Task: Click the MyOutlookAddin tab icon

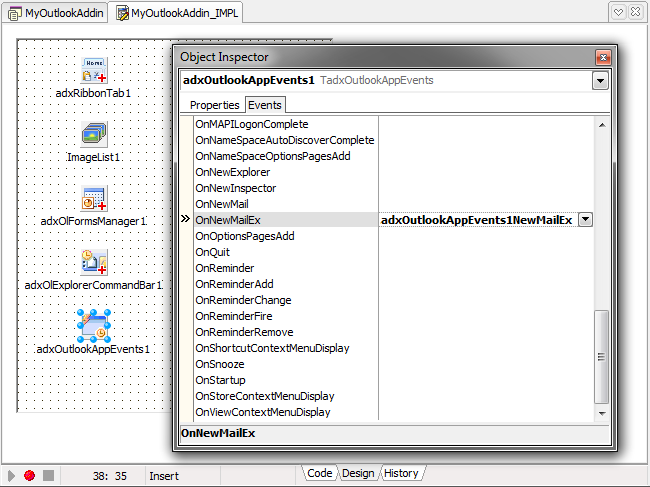Action: (x=15, y=14)
